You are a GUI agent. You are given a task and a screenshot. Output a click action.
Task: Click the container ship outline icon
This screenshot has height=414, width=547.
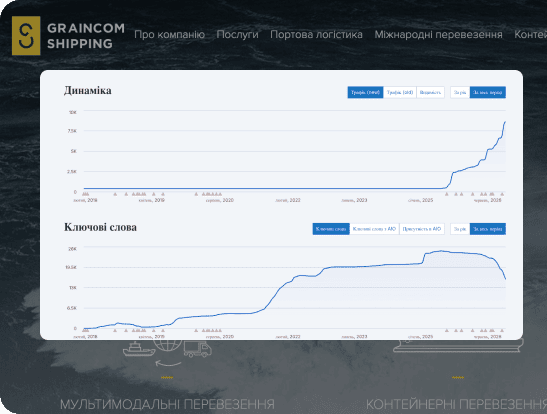point(458,345)
